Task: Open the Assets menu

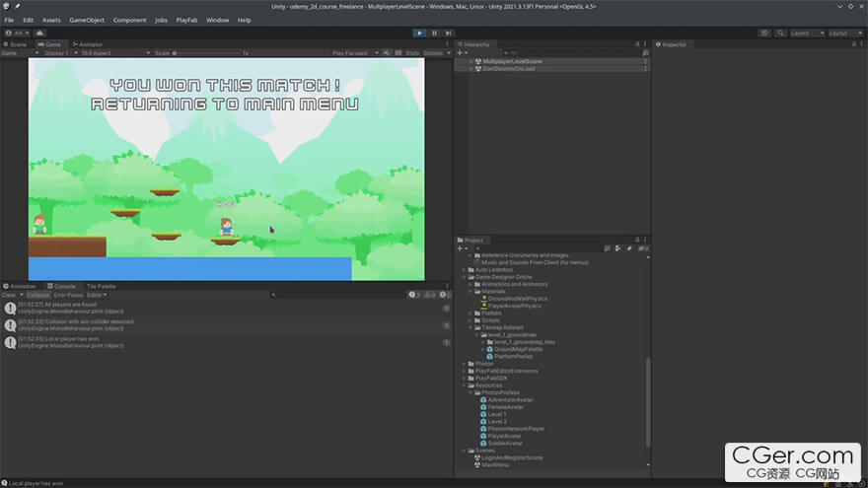Action: coord(51,20)
